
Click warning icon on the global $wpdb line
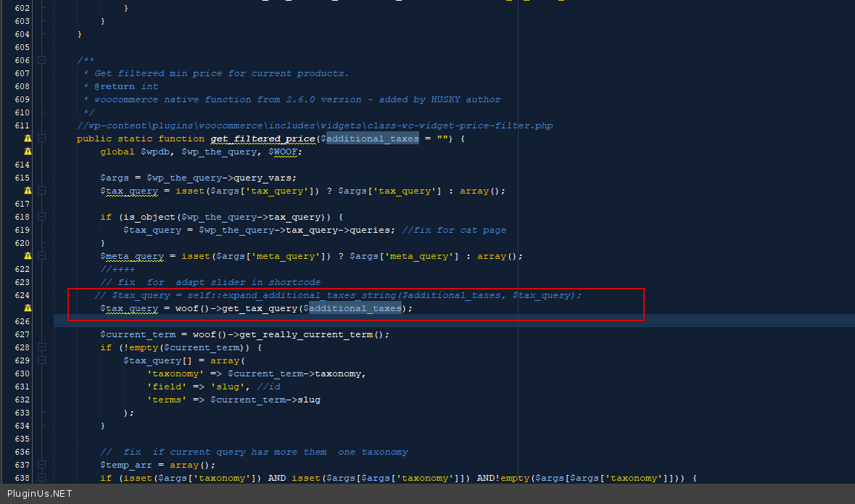[28, 152]
